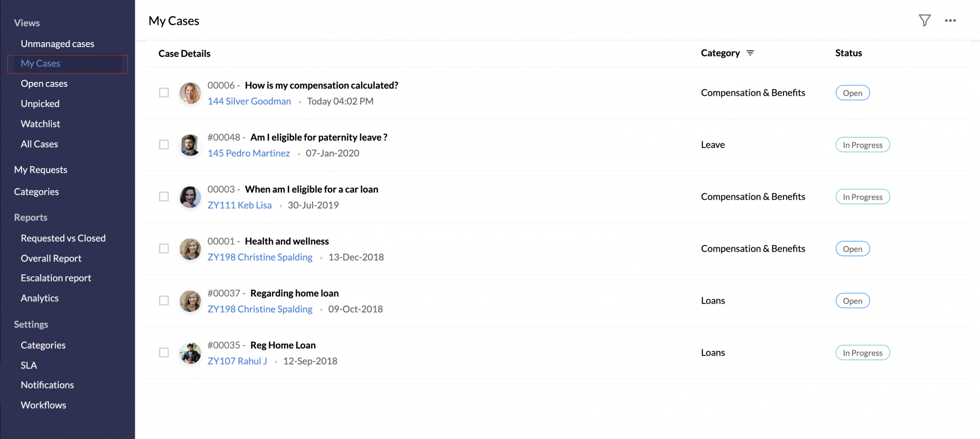Click Open status badge on Health and wellness
980x439 pixels.
pyautogui.click(x=853, y=249)
